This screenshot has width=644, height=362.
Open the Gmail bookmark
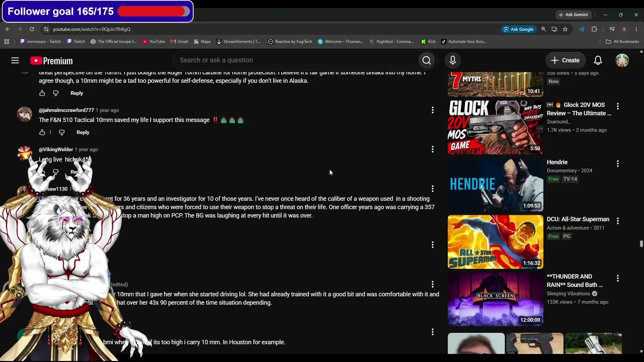[x=179, y=42]
